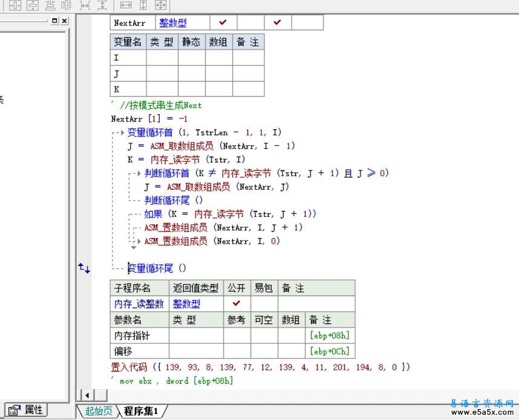Image resolution: width=519 pixels, height=420 pixels.
Task: Click the up-down jump arrows in the gutter
Action: click(84, 268)
